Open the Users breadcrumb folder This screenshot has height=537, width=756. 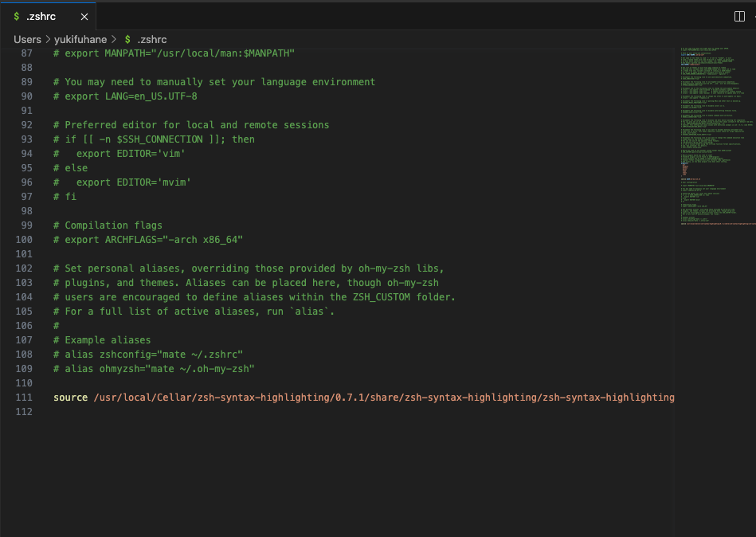coord(27,39)
